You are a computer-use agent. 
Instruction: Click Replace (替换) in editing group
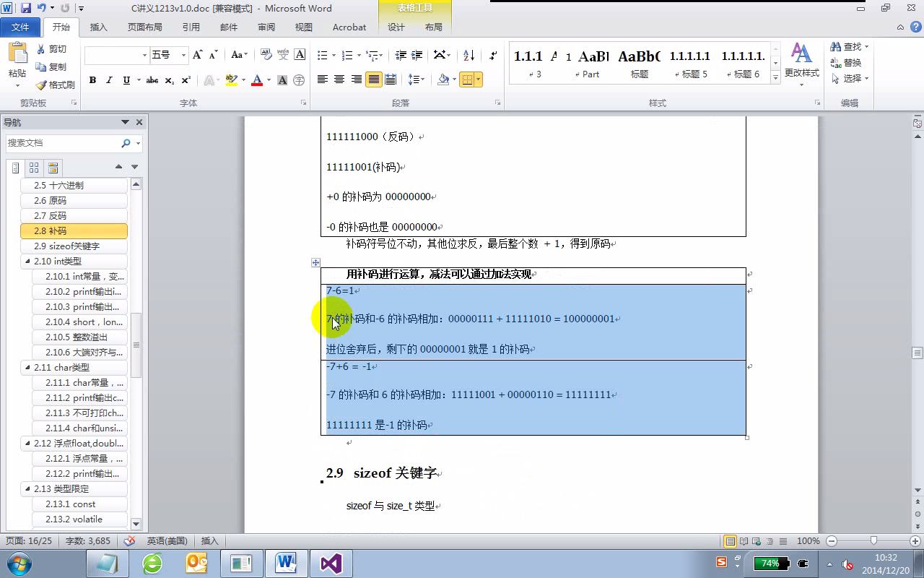tap(847, 62)
